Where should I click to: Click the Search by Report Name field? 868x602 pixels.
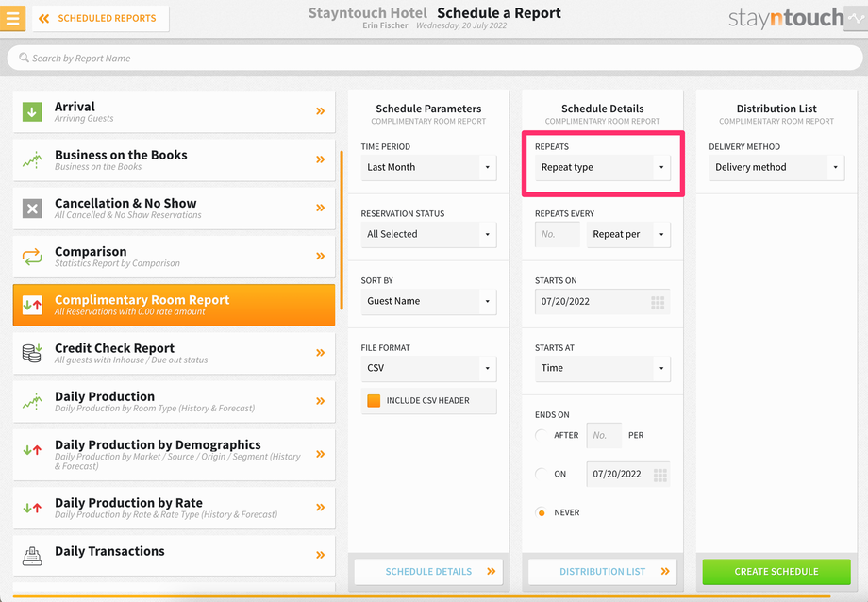click(x=435, y=58)
